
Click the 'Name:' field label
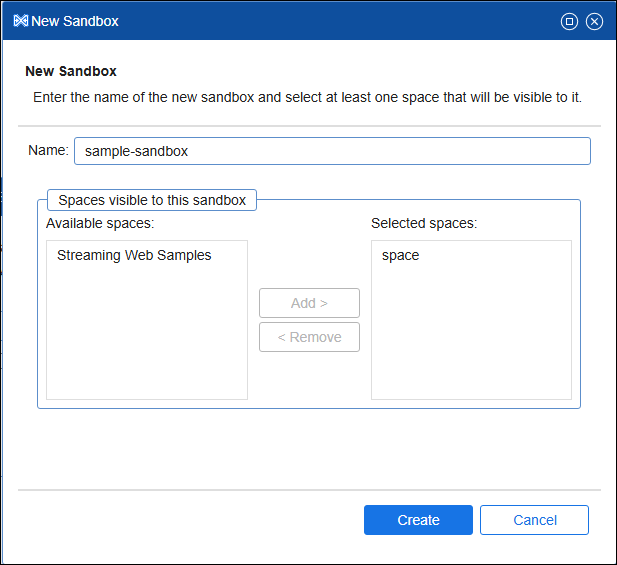click(48, 151)
